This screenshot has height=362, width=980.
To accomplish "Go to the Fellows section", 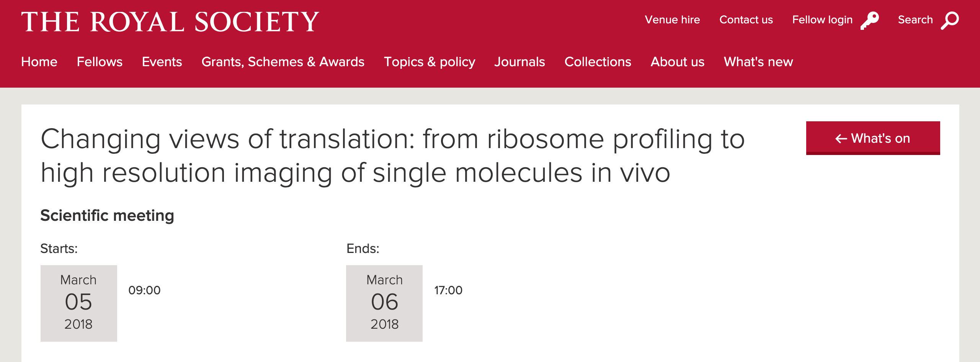I will pos(100,62).
